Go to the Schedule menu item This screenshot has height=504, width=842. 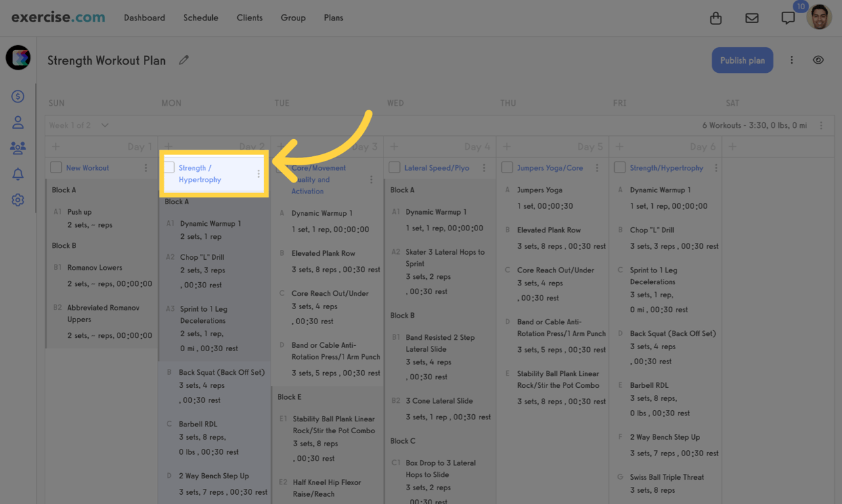click(200, 18)
